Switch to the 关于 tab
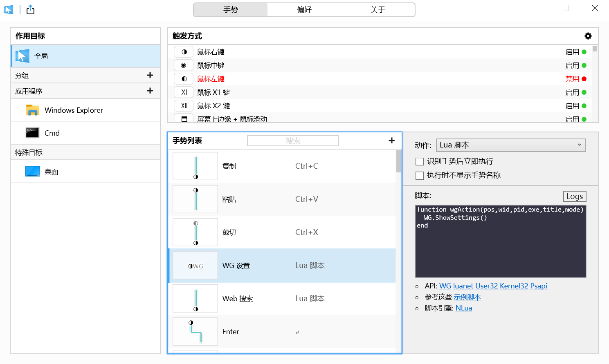The image size is (609, 364). point(378,10)
